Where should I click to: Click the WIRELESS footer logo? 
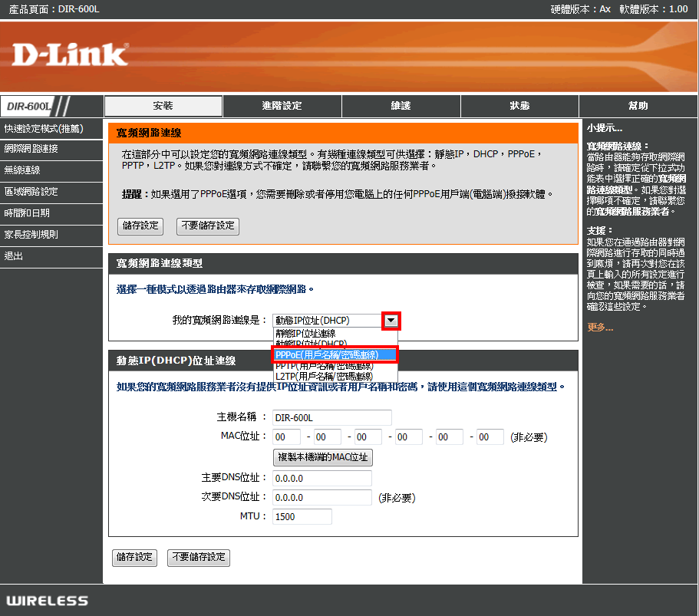(x=48, y=601)
